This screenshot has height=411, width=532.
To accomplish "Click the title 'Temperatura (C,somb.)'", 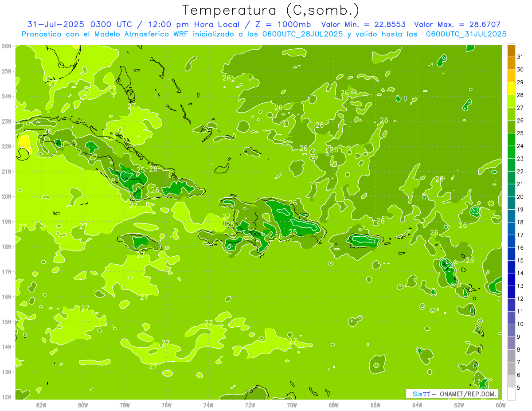I will coord(270,10).
